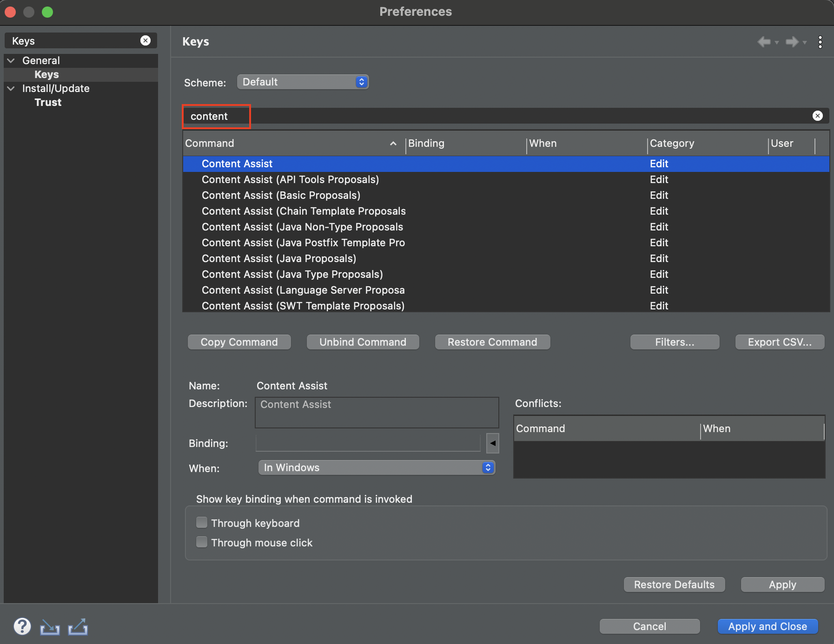This screenshot has height=644, width=834.
Task: Select Content Assist (Java Type Proposals) row
Action: pos(506,274)
